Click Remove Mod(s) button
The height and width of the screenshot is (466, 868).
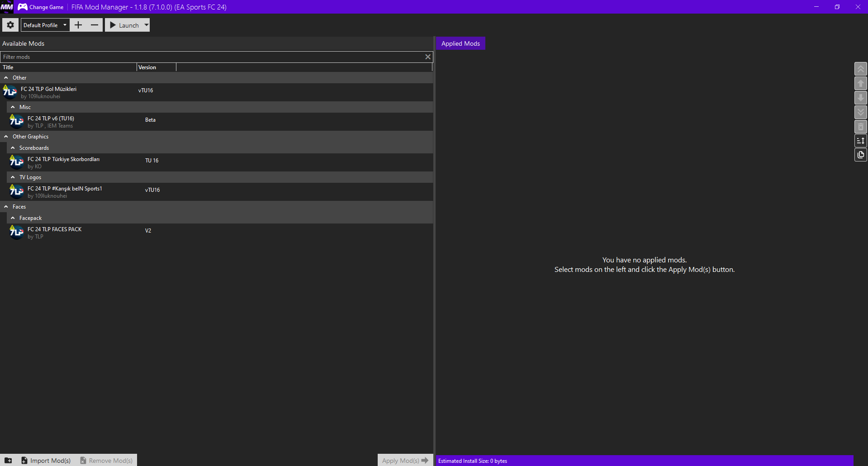click(106, 461)
